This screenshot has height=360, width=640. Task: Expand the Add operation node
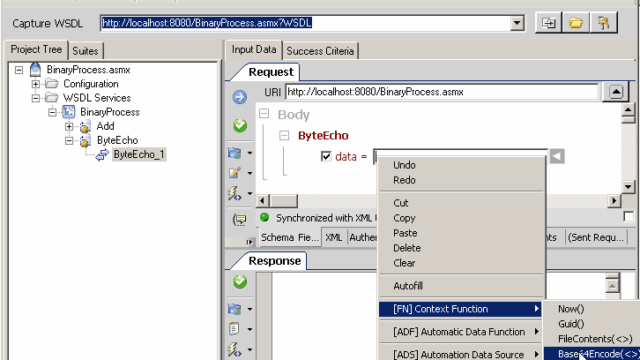click(x=69, y=127)
